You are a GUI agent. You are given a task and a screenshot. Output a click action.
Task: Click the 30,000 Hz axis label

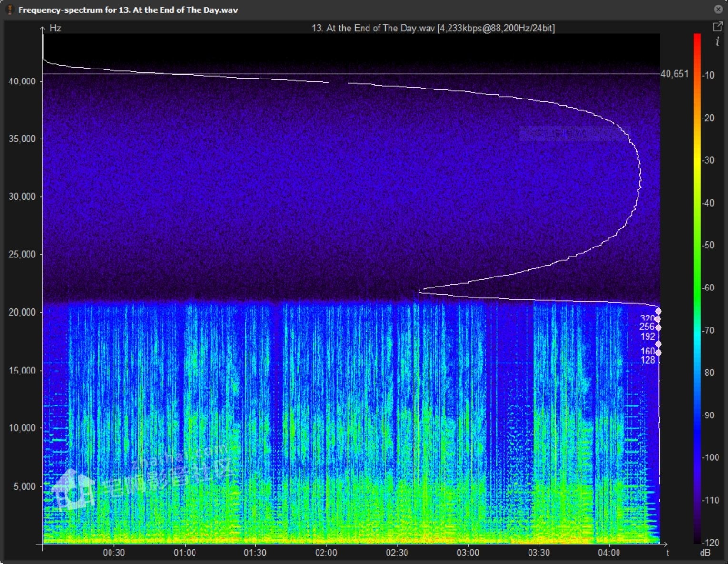tap(22, 197)
